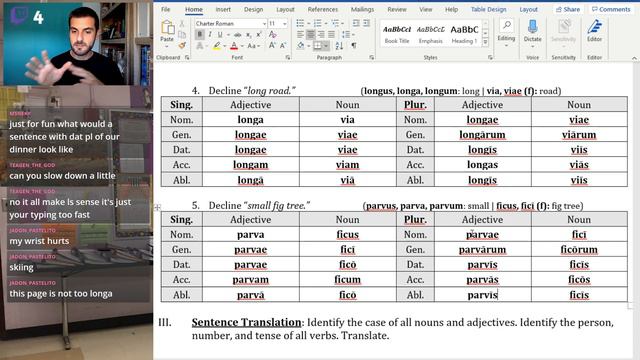Open the Clipboard pane launcher
The height and width of the screenshot is (360, 640).
click(x=187, y=58)
